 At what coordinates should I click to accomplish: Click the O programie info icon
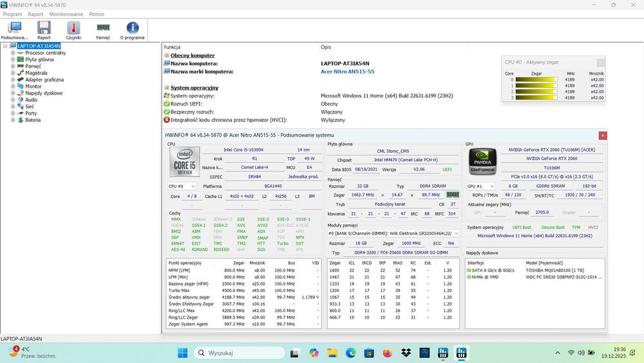coord(132,30)
